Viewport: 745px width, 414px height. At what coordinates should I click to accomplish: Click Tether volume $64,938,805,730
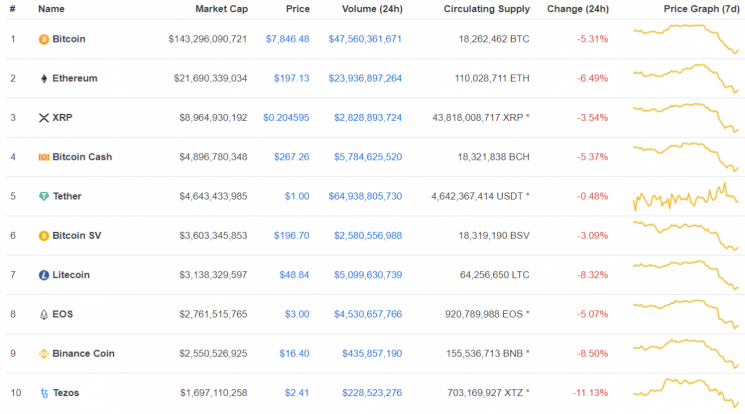(365, 196)
